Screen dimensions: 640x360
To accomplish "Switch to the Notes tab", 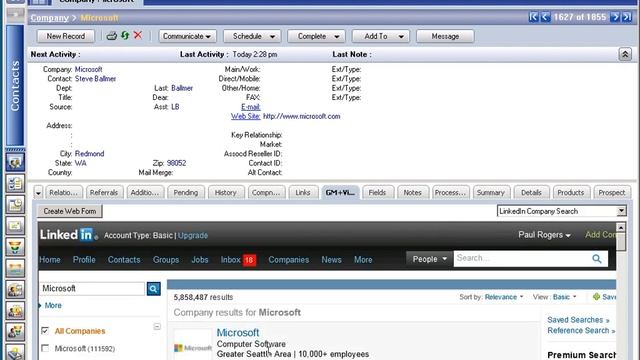I will (x=412, y=193).
